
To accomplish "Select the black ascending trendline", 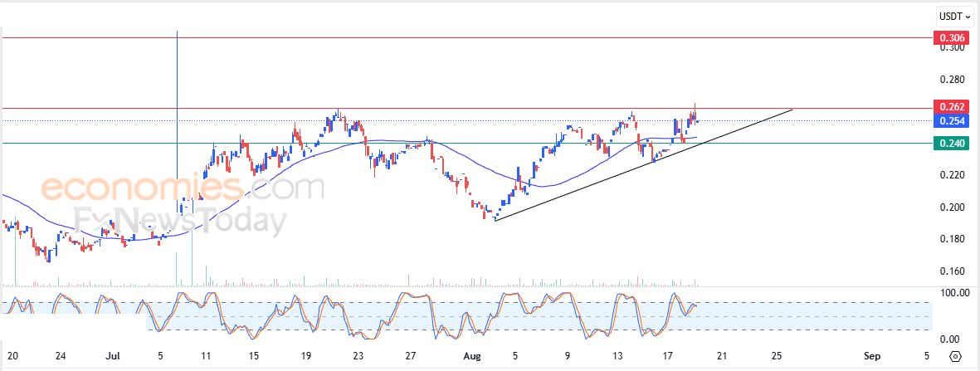I will [643, 165].
